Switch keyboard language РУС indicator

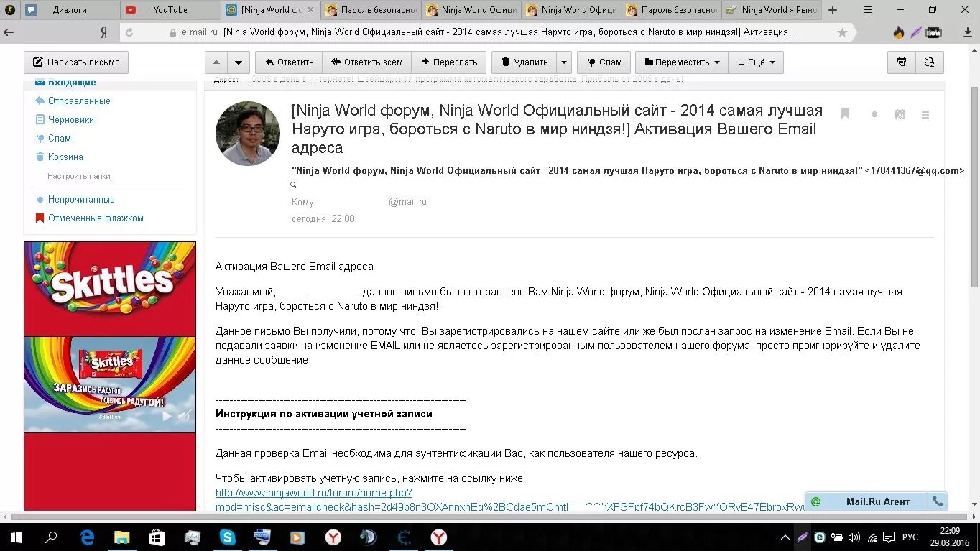click(x=910, y=537)
